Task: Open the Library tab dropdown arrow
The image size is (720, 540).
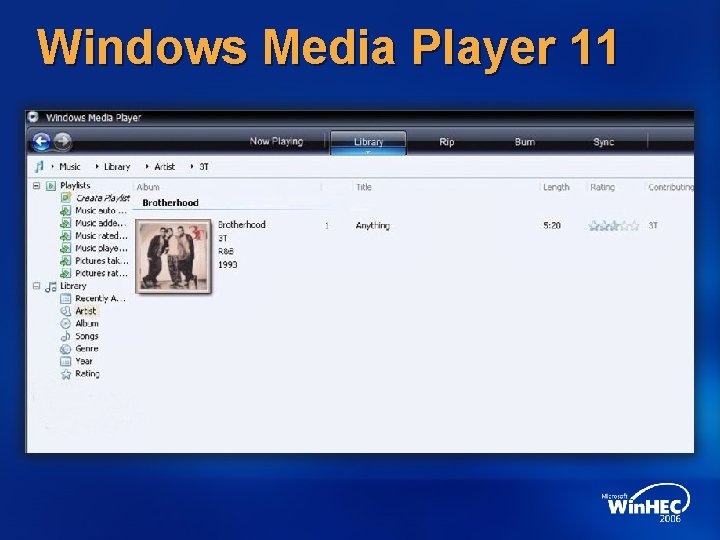Action: point(368,152)
